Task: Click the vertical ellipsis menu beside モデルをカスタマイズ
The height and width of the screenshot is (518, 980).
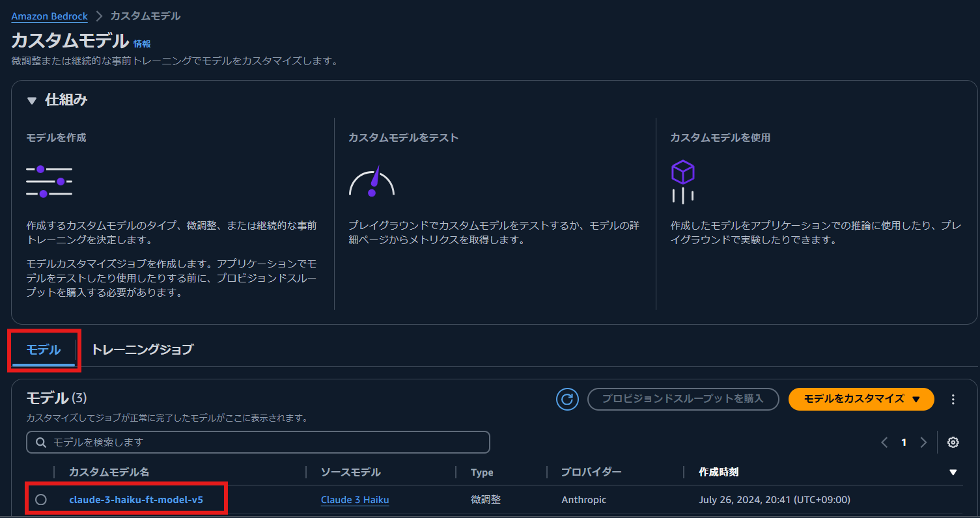Action: point(953,399)
